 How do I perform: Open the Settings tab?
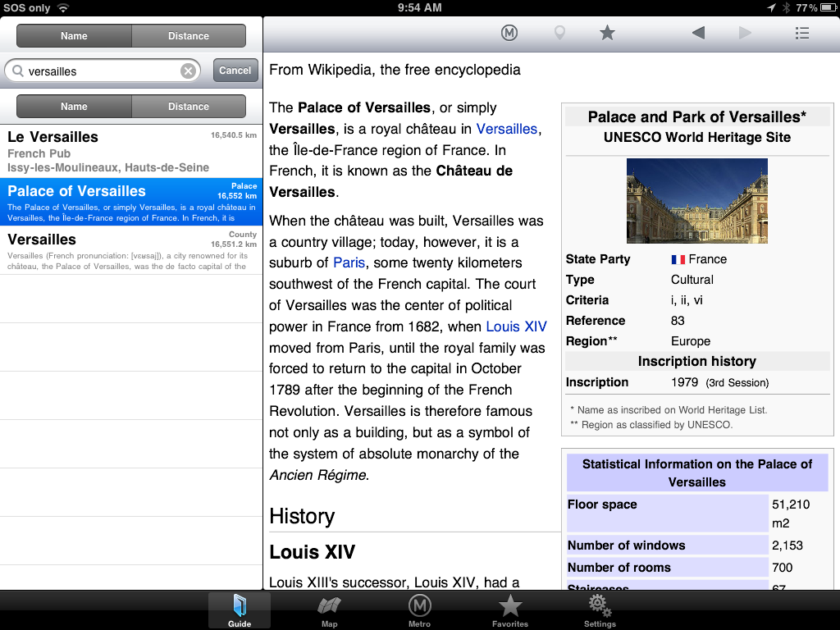coord(600,610)
